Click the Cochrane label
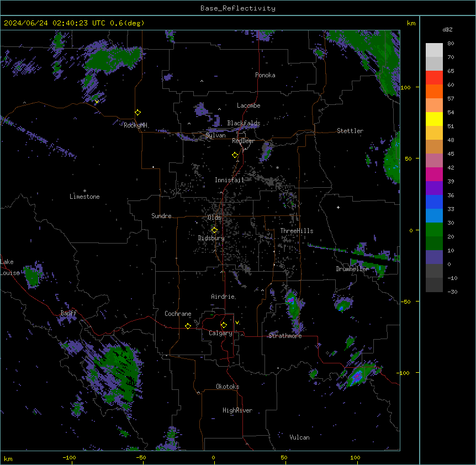 178,314
